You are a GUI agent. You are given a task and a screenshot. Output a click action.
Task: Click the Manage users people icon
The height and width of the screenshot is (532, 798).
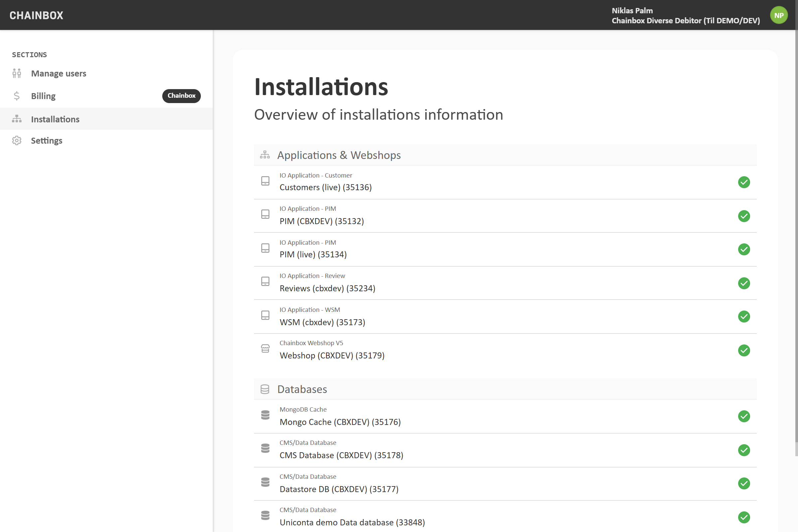[17, 73]
